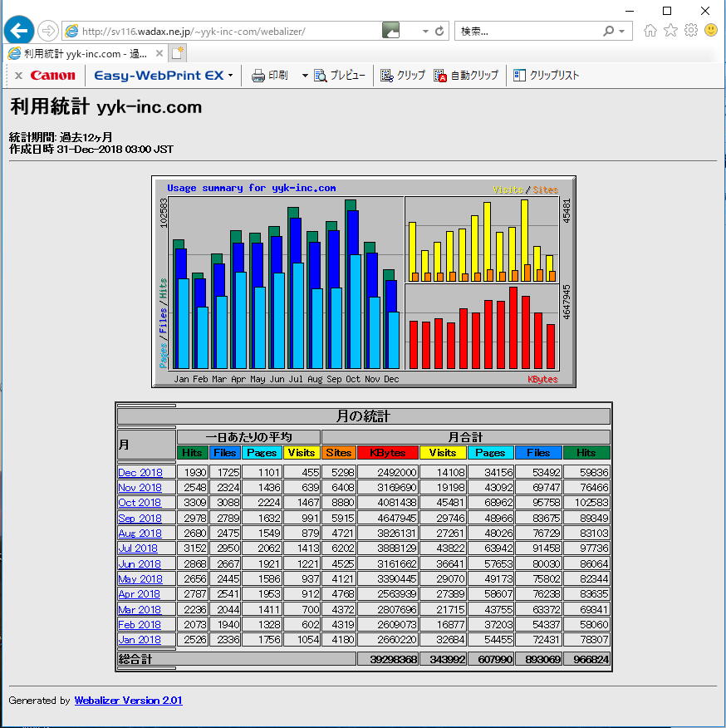Click the 一日あたりの平均 header cell
Viewport: 726px width, 728px height.
point(248,437)
